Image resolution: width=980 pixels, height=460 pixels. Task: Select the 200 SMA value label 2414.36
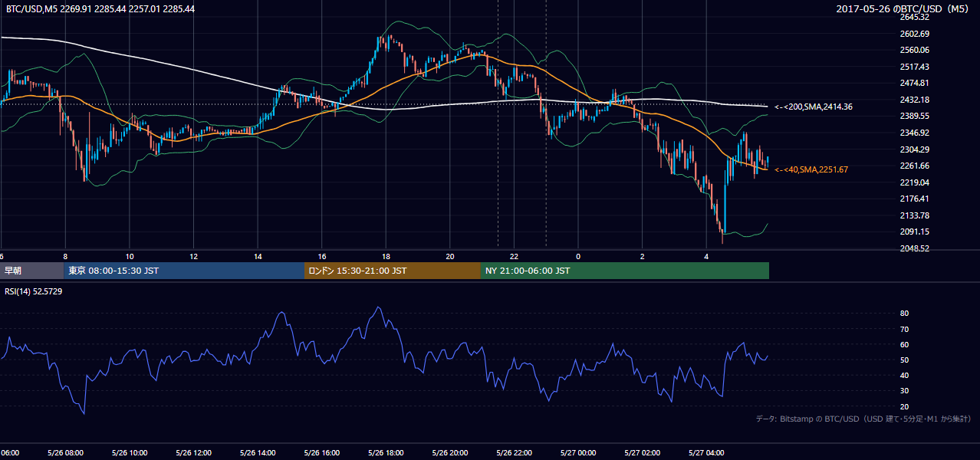(814, 107)
